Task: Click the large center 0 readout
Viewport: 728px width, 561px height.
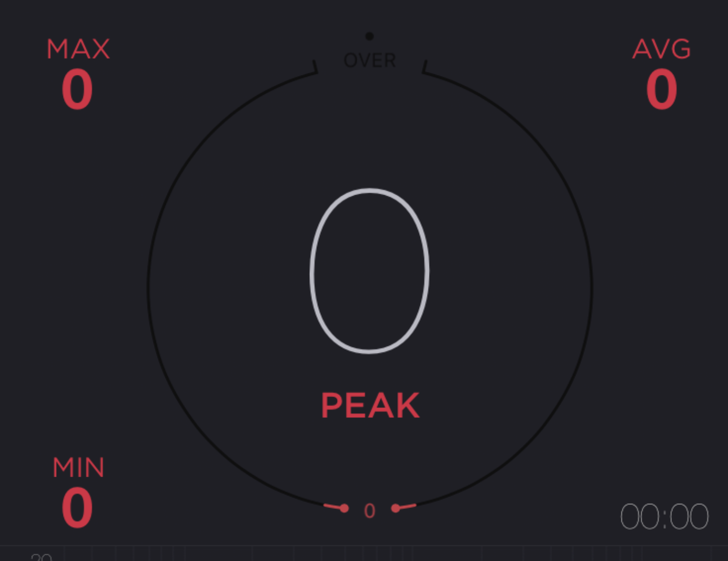Action: [x=369, y=271]
